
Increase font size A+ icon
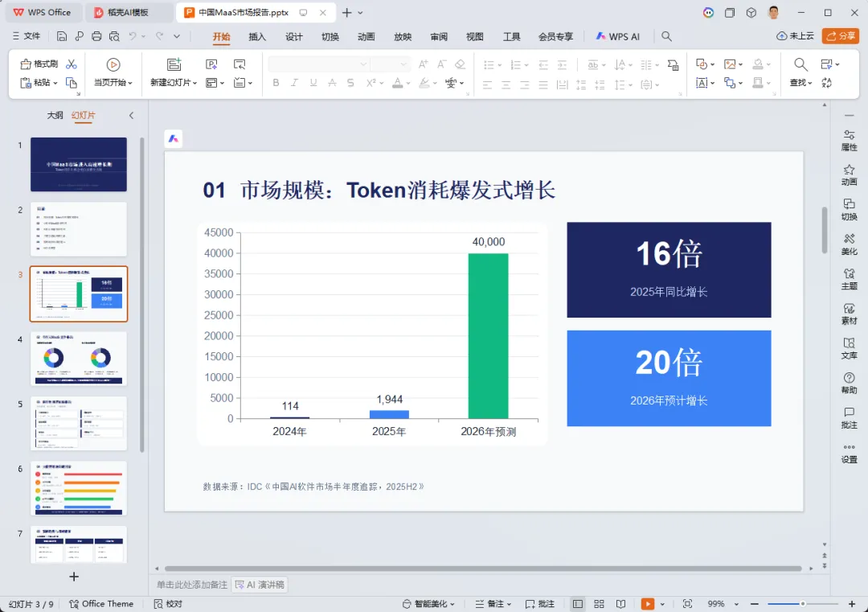pos(423,64)
